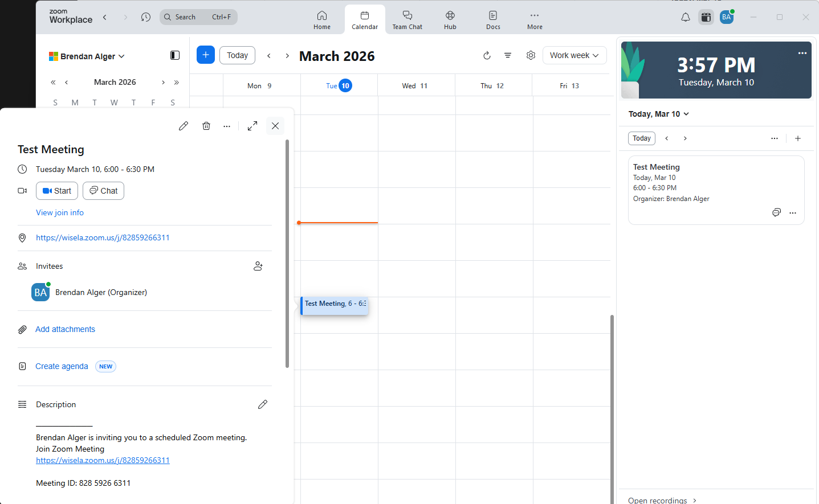Screen dimensions: 819x504
Task: Expand the Today, Mar 10 dropdown
Action: 658,114
